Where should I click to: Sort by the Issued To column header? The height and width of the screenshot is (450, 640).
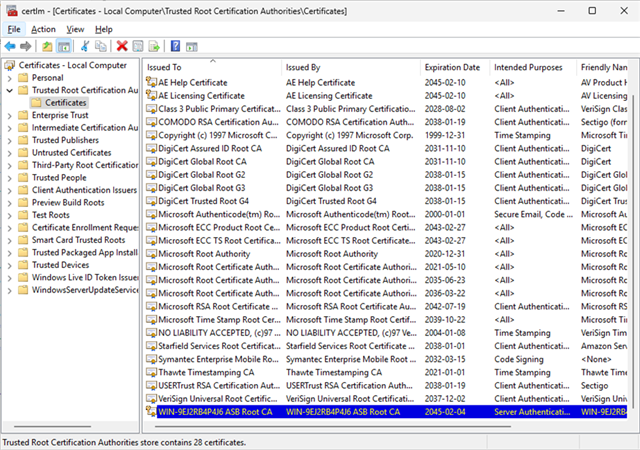[x=212, y=67]
